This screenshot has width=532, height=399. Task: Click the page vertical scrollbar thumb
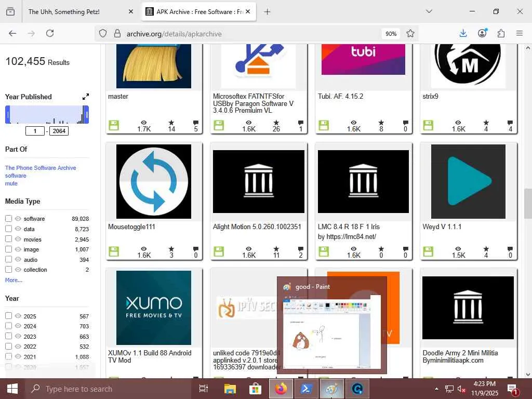[x=528, y=204]
